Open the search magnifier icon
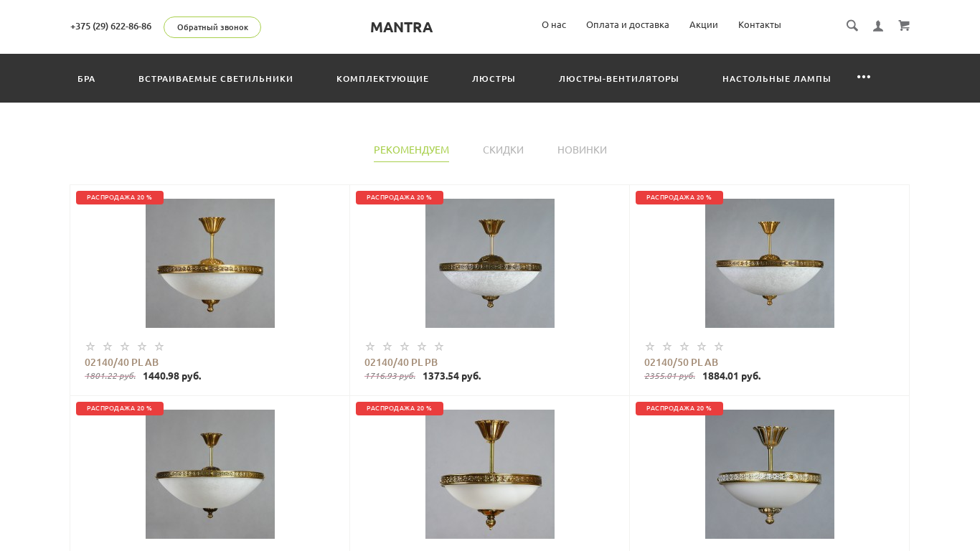This screenshot has height=551, width=980. pos(852,26)
